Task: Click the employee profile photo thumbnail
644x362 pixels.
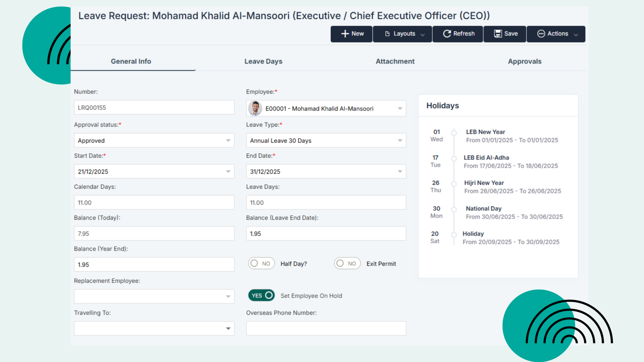Action: click(x=255, y=108)
